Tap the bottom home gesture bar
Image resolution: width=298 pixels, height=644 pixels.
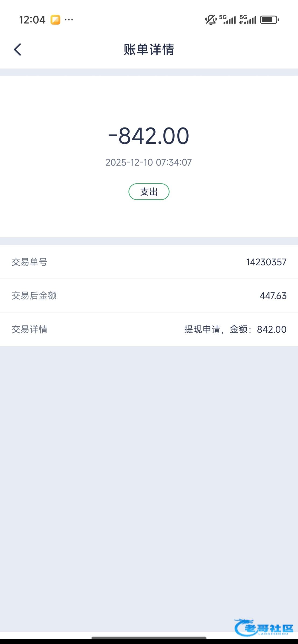click(149, 638)
